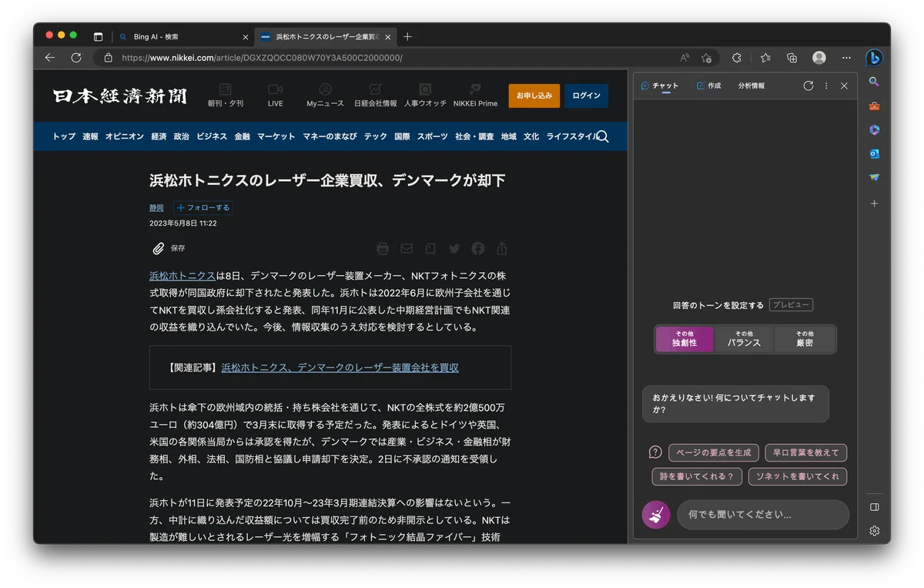This screenshot has height=588, width=924.
Task: Refresh the Bing chat panel
Action: pos(808,86)
